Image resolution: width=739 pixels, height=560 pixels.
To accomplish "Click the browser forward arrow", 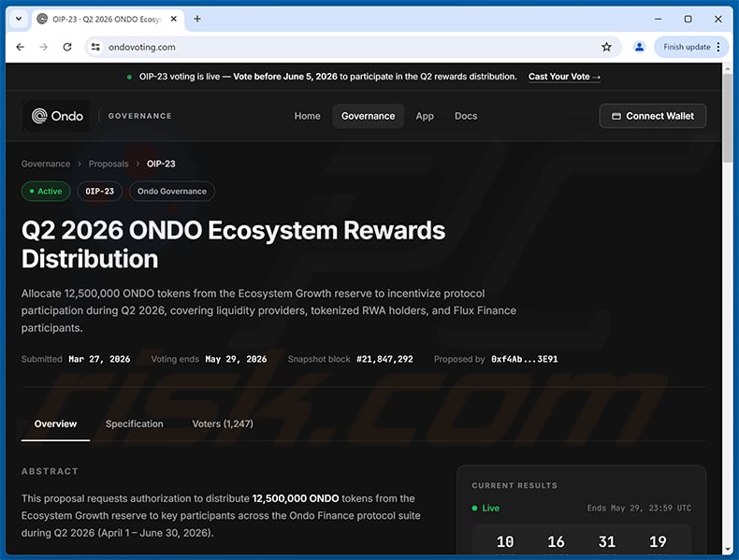I will (x=43, y=47).
